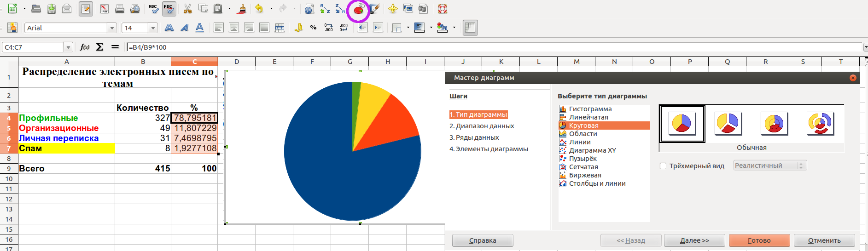Viewport: 868px width, 251px height.
Task: Toggle the sheet grid lines
Action: click(470, 28)
